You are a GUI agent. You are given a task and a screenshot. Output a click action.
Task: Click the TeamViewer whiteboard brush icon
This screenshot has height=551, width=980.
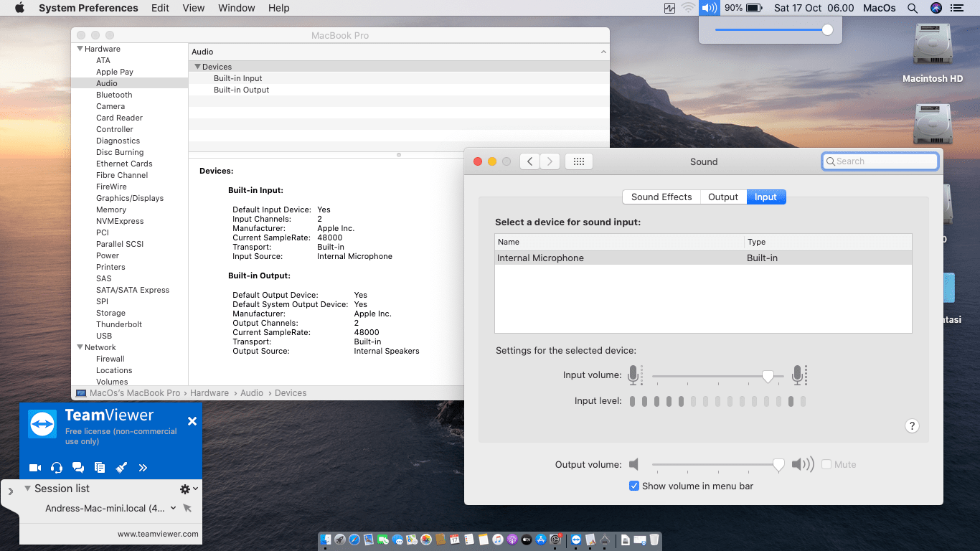[x=121, y=468]
